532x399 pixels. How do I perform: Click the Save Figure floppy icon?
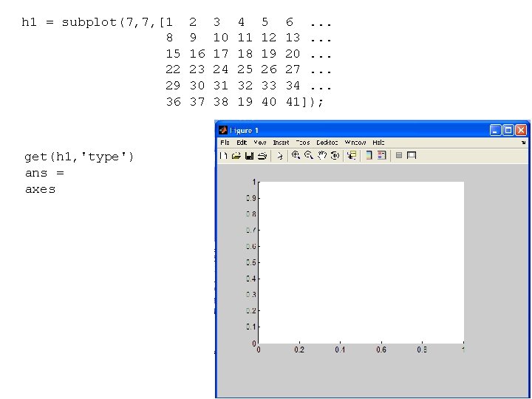pos(249,156)
